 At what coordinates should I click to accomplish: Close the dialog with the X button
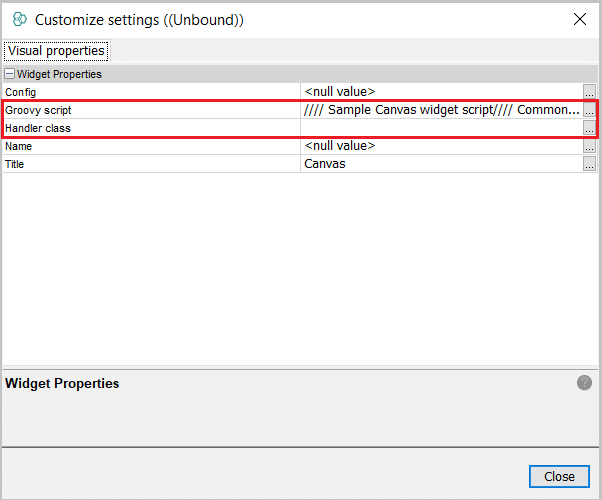pos(579,19)
